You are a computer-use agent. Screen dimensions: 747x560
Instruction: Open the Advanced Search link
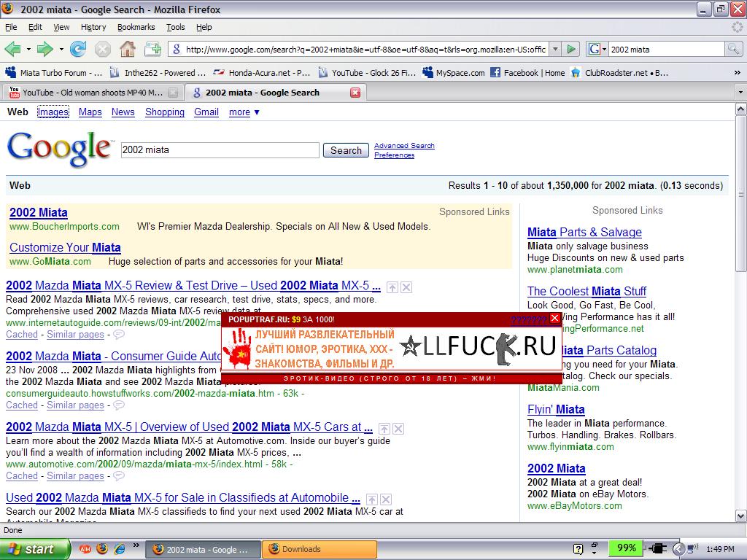404,146
